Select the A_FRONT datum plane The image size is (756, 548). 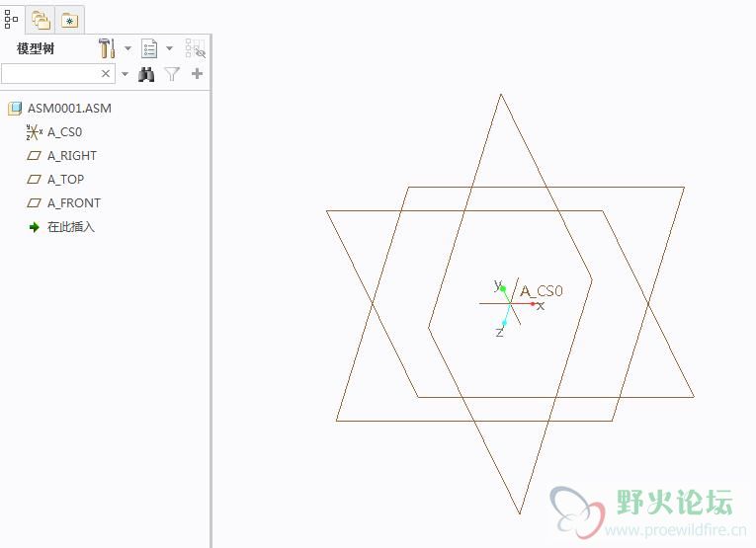74,203
